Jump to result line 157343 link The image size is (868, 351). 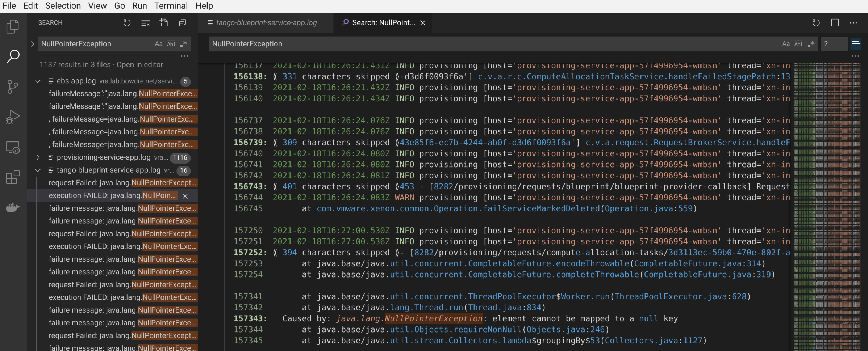click(250, 318)
